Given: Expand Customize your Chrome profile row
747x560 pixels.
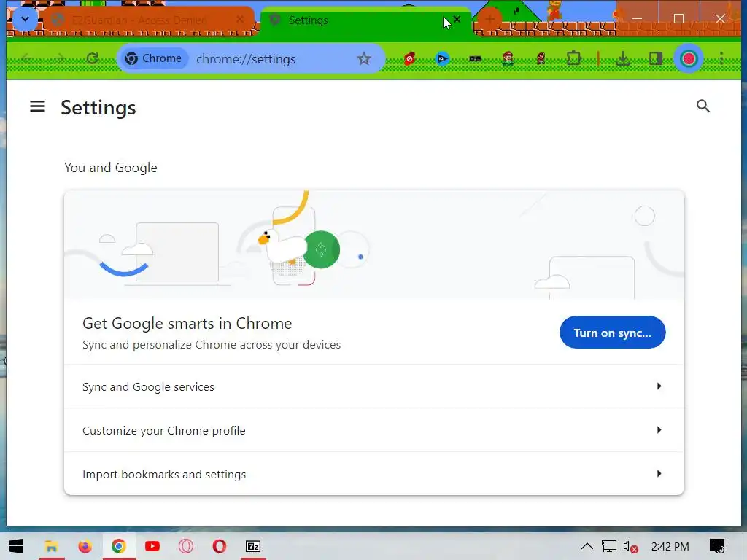Looking at the screenshot, I should (374, 430).
